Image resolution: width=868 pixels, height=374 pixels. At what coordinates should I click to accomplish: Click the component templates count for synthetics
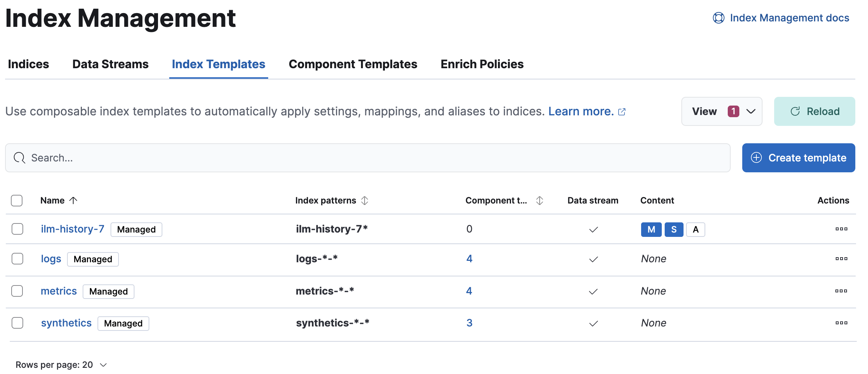click(x=469, y=322)
